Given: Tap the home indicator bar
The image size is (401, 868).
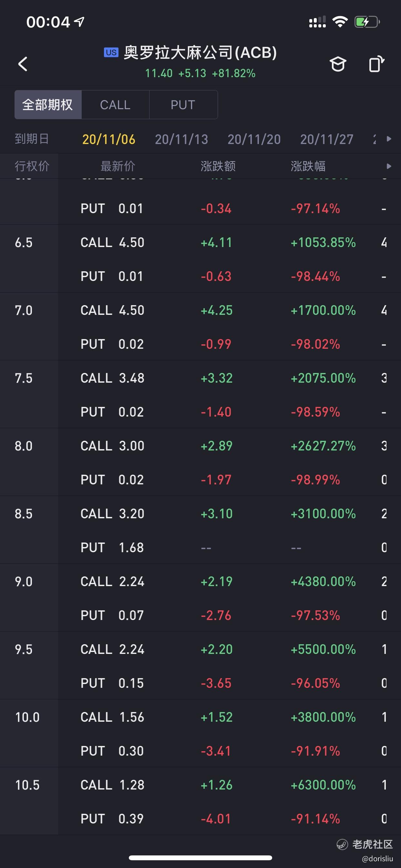Looking at the screenshot, I should pyautogui.click(x=200, y=858).
